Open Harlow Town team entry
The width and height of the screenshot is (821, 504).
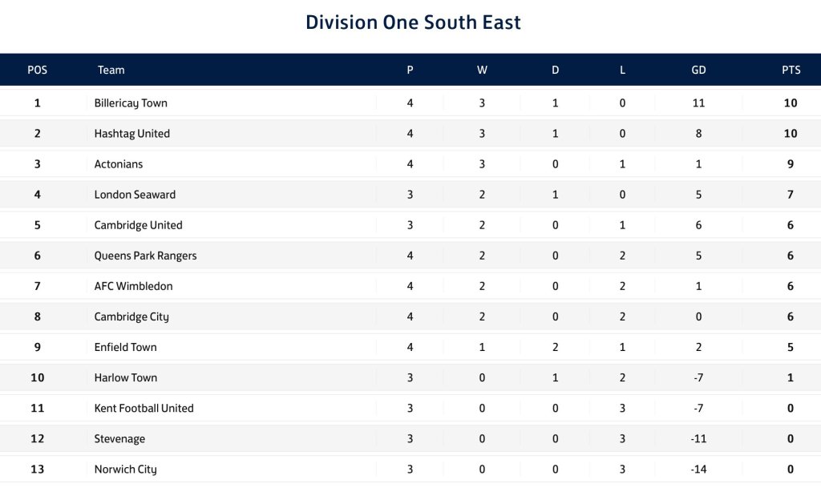(126, 377)
